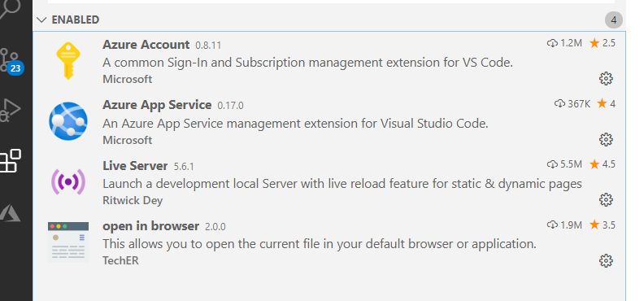Open manage gear for Azure App Service
The image size is (644, 301).
(x=606, y=140)
